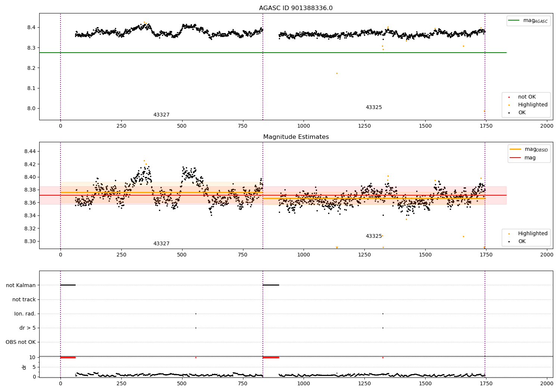The image size is (560, 392).
Task: Click the 8.4 y-axis tick in top plot
Action: coord(31,28)
